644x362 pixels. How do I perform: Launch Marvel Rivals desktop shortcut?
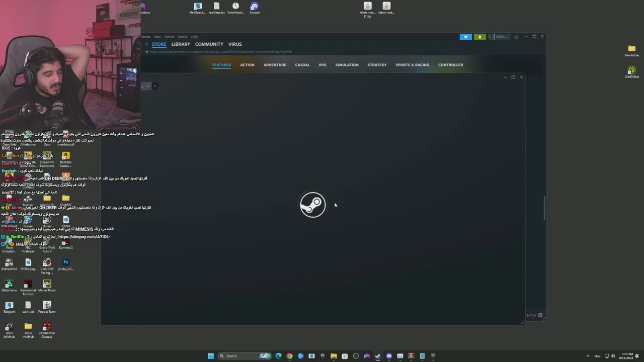47,286
